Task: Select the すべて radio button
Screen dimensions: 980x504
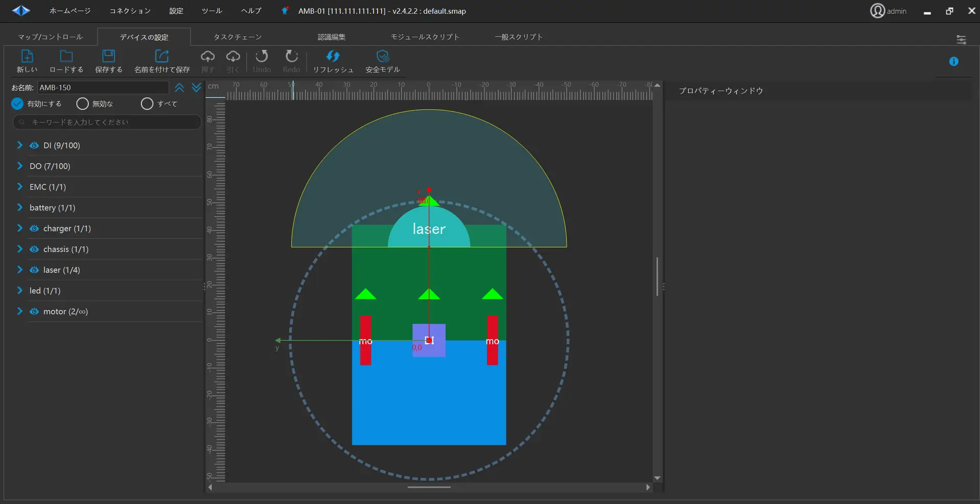Action: pyautogui.click(x=147, y=104)
